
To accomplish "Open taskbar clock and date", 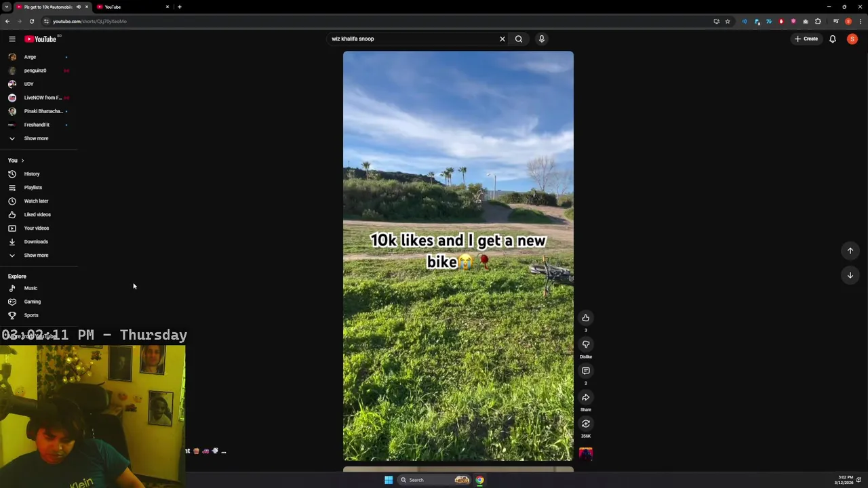I will coord(845,480).
